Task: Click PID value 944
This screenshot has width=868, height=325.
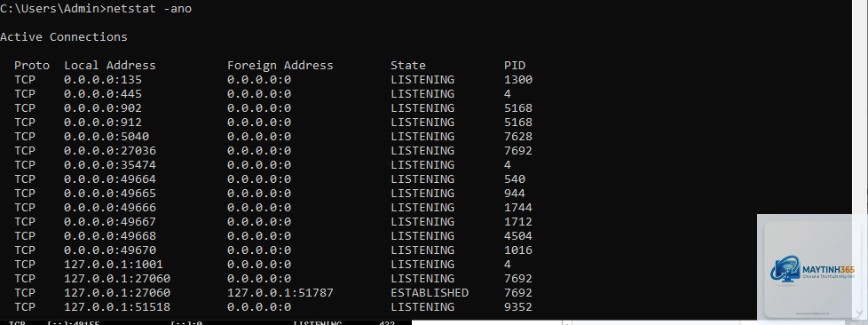Action: (x=515, y=194)
